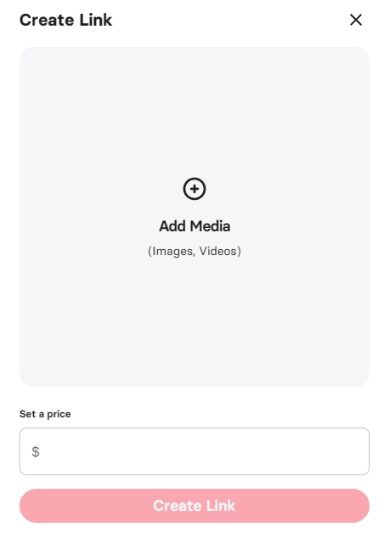Click the word Images in the hint
Screen dimensions: 384x534
(173, 252)
